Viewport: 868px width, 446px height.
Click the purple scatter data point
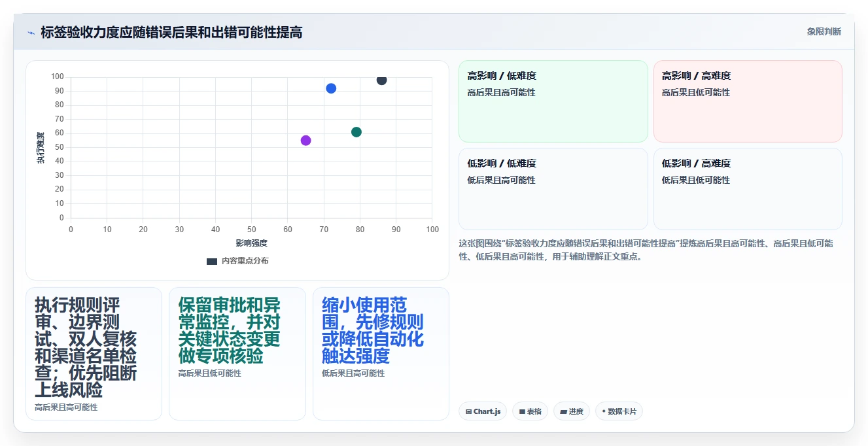[305, 141]
